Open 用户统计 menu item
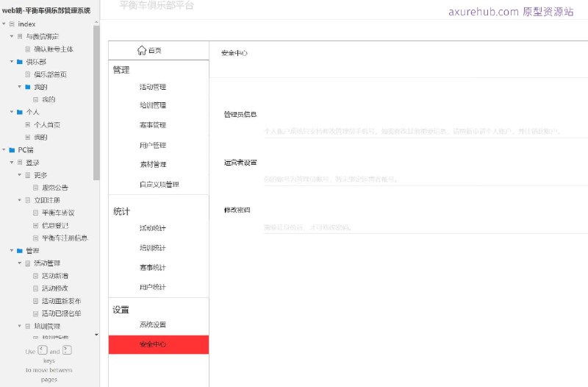The image size is (588, 387). (x=153, y=287)
